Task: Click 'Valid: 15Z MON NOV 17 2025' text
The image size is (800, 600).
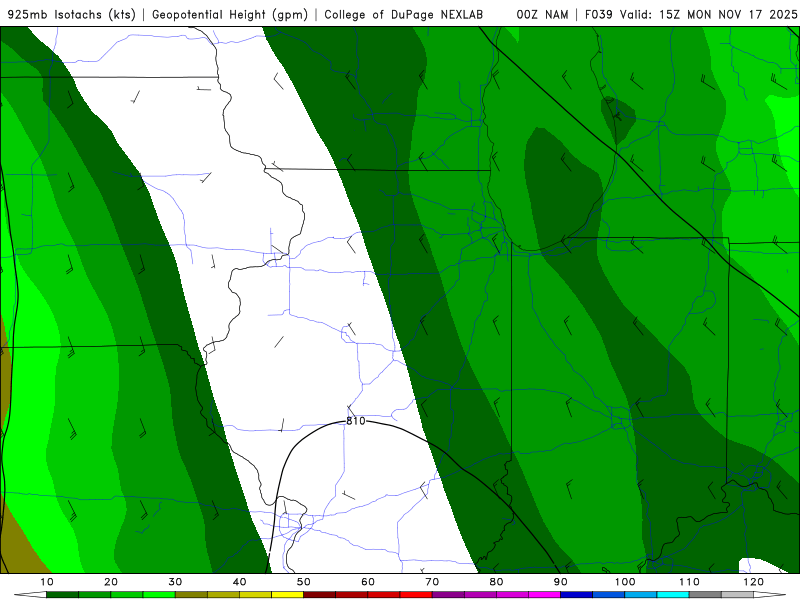Action: [x=708, y=14]
